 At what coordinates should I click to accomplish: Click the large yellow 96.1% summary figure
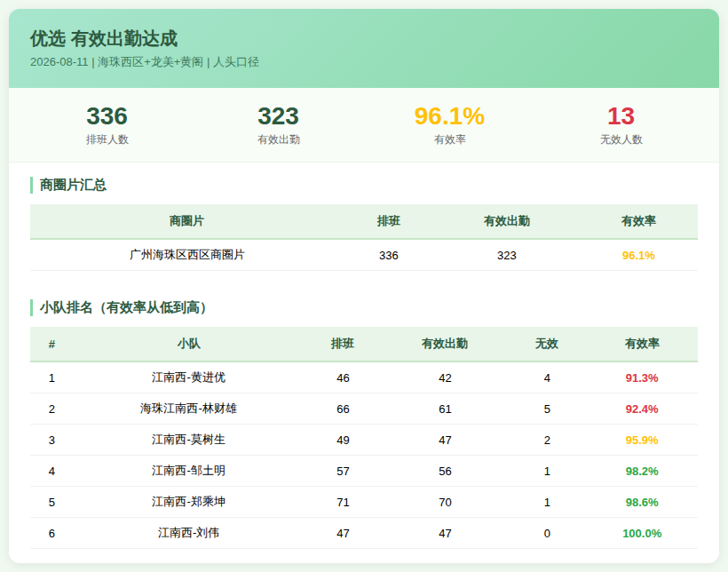449,116
